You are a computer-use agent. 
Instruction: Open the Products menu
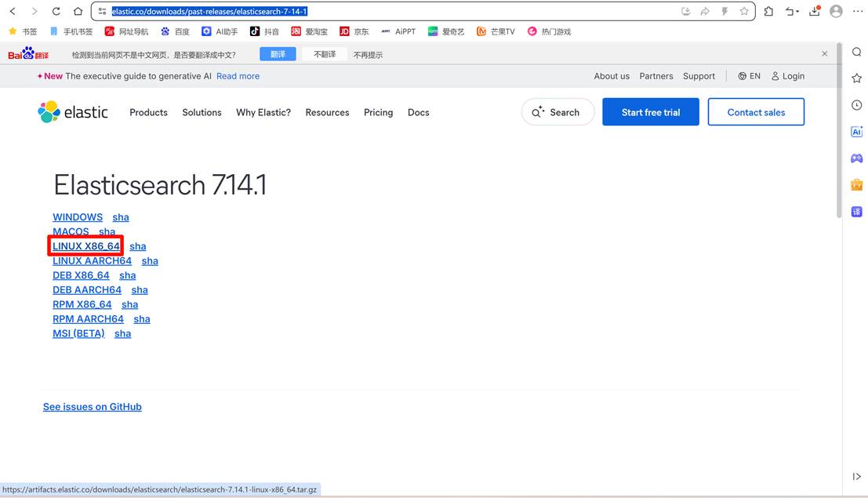(148, 112)
